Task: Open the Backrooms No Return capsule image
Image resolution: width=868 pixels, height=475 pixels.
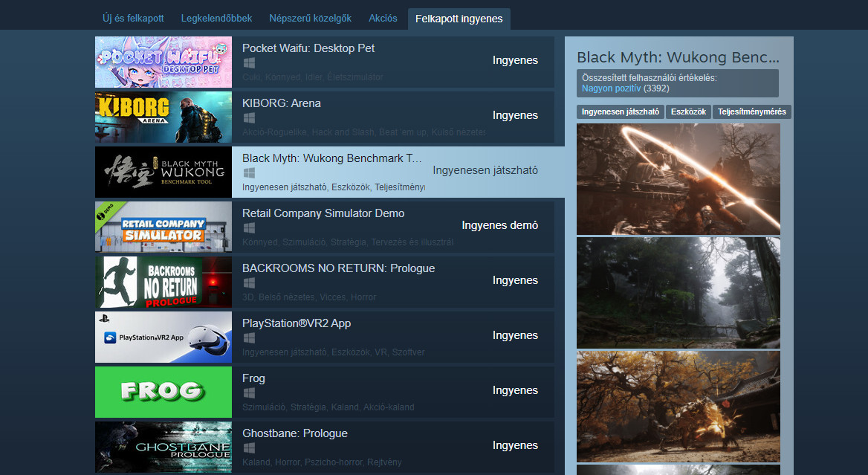Action: (x=163, y=282)
